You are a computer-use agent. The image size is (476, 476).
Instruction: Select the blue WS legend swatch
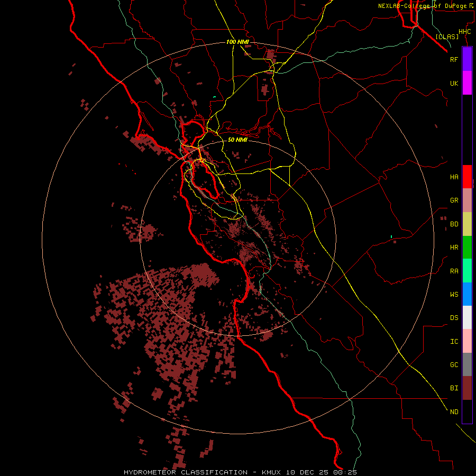pyautogui.click(x=467, y=294)
